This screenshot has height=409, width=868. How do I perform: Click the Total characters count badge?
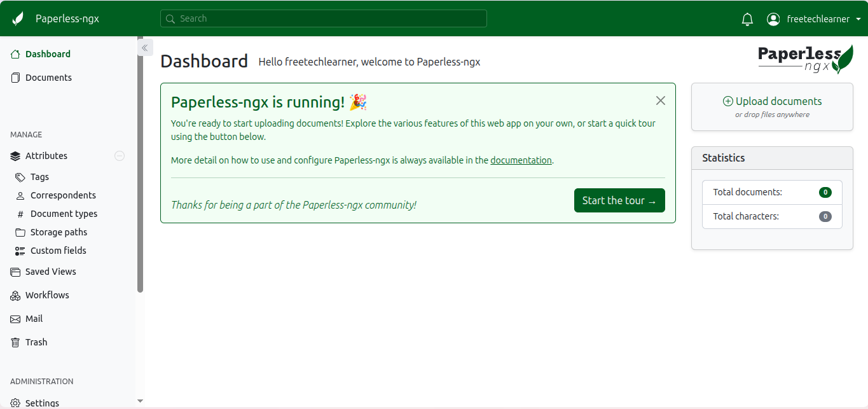[x=825, y=216]
